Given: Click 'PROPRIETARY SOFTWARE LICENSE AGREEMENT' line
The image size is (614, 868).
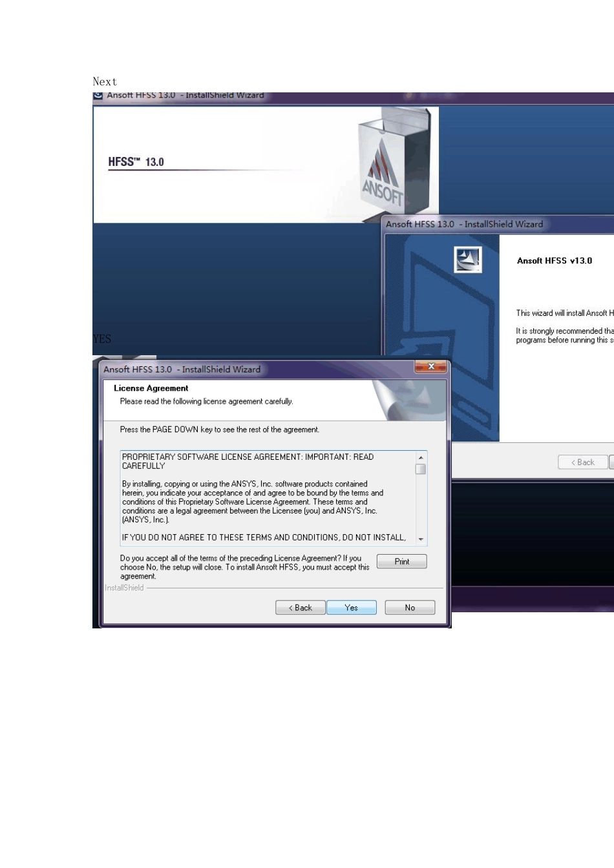Looking at the screenshot, I should 248,461.
